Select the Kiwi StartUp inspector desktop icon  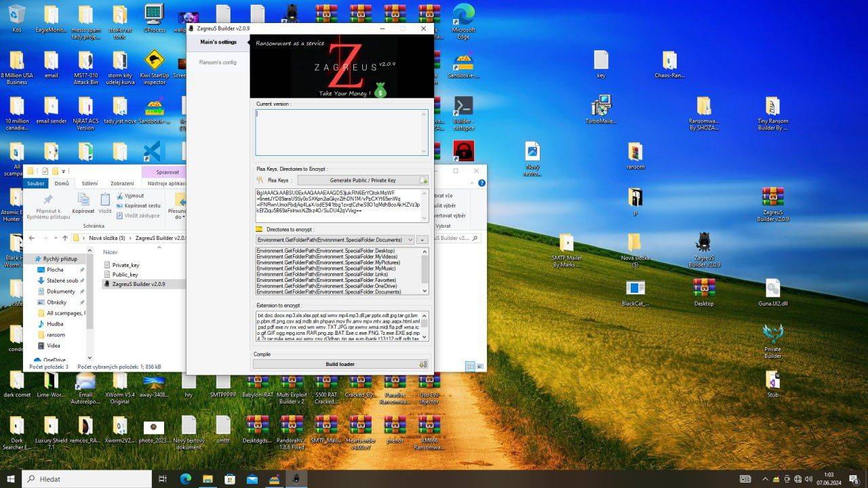(x=154, y=68)
